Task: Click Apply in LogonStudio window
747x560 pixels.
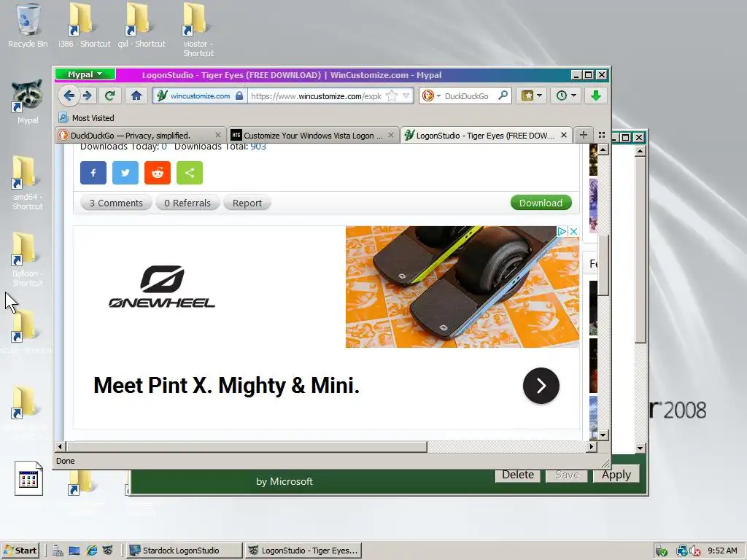Action: [x=616, y=475]
